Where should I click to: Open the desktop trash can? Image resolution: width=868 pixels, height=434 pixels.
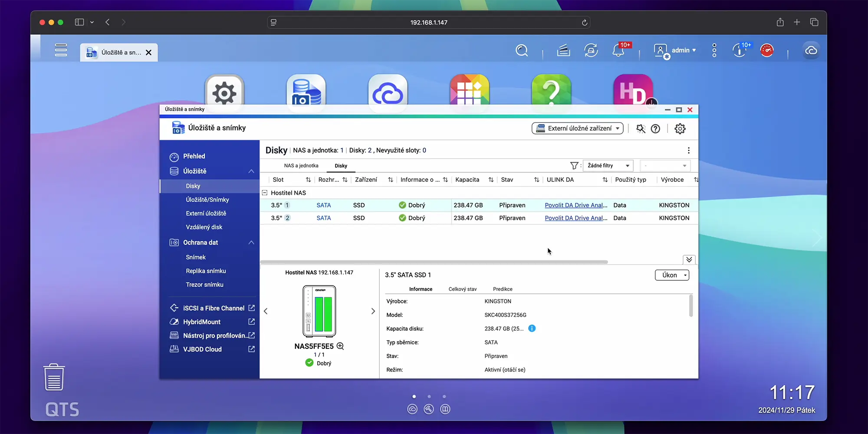54,377
